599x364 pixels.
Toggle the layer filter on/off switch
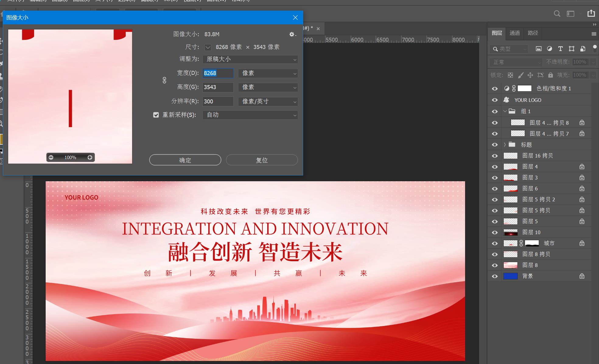[x=595, y=48]
